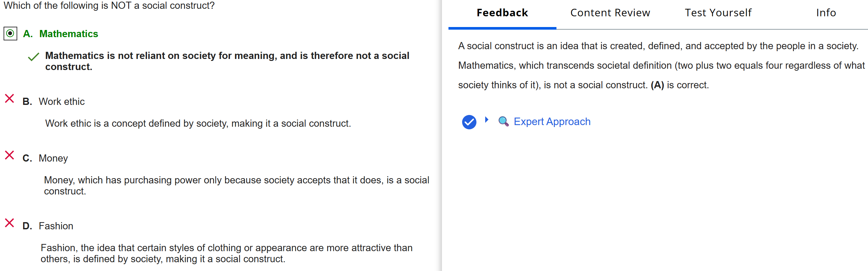Choose answer C Money

[x=53, y=158]
